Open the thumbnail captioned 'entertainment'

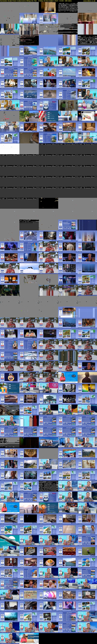coord(48,83)
